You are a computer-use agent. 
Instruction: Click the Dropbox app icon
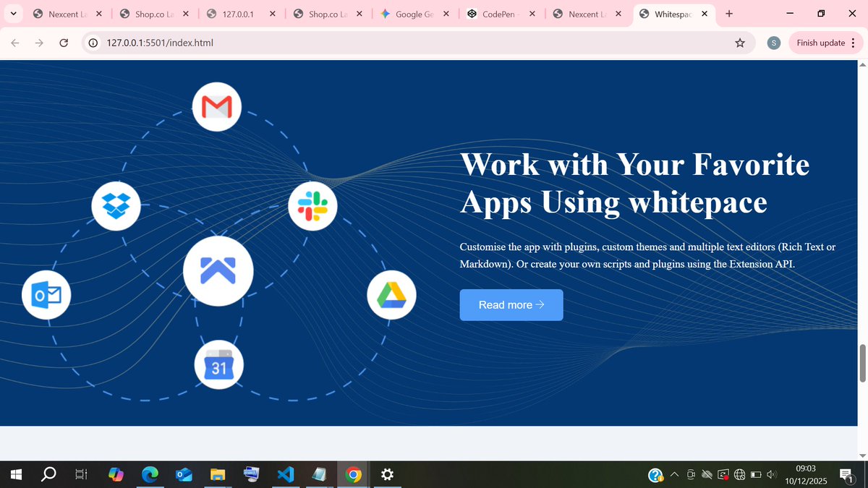coord(116,206)
